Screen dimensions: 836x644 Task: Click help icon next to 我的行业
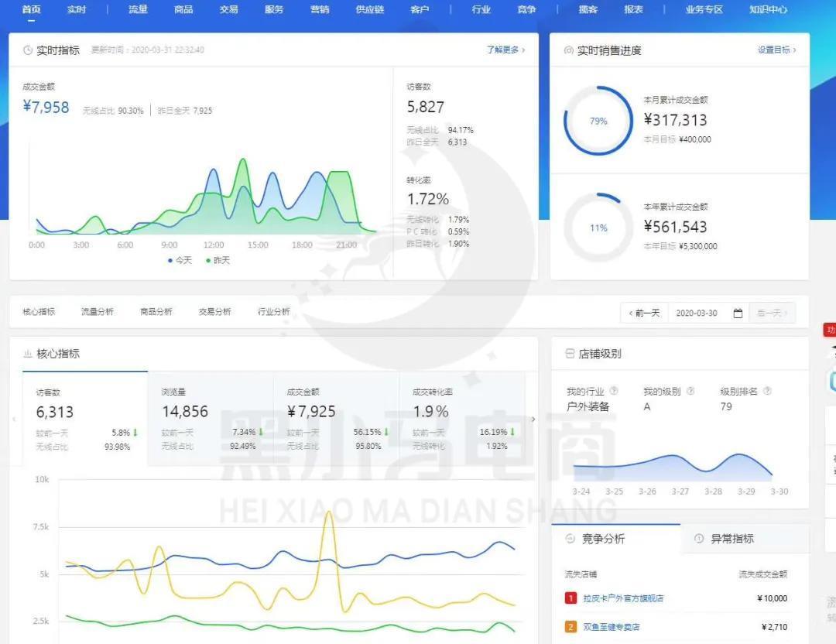click(614, 392)
